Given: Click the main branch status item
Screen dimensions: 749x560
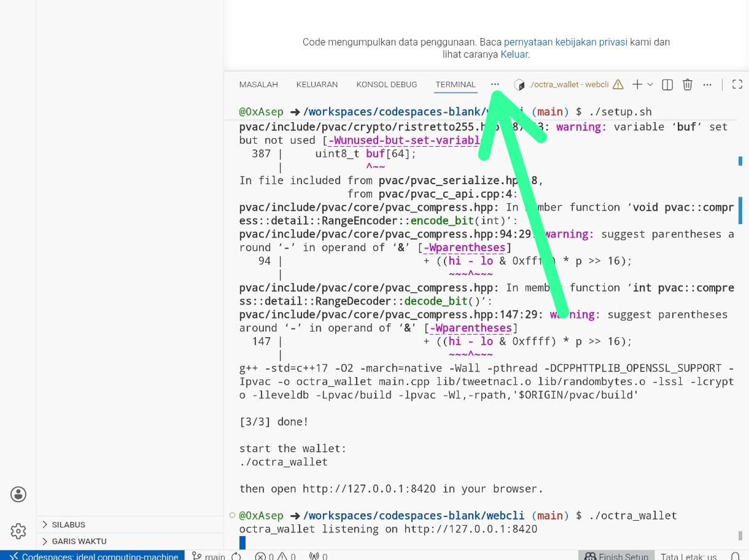Looking at the screenshot, I should pos(208,556).
